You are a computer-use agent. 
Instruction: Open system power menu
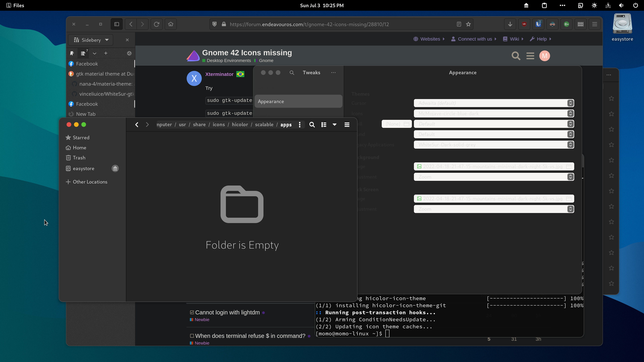click(635, 5)
